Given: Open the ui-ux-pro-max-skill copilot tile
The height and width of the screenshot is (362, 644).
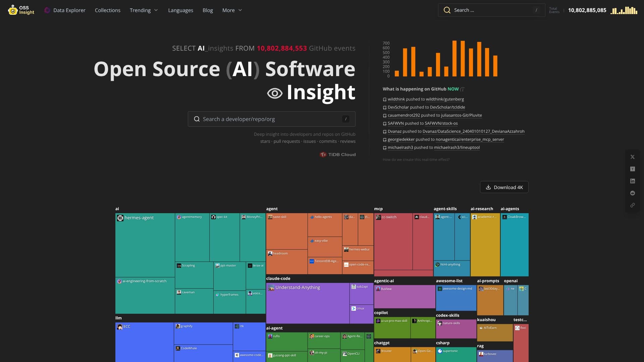Looking at the screenshot, I should point(392,328).
